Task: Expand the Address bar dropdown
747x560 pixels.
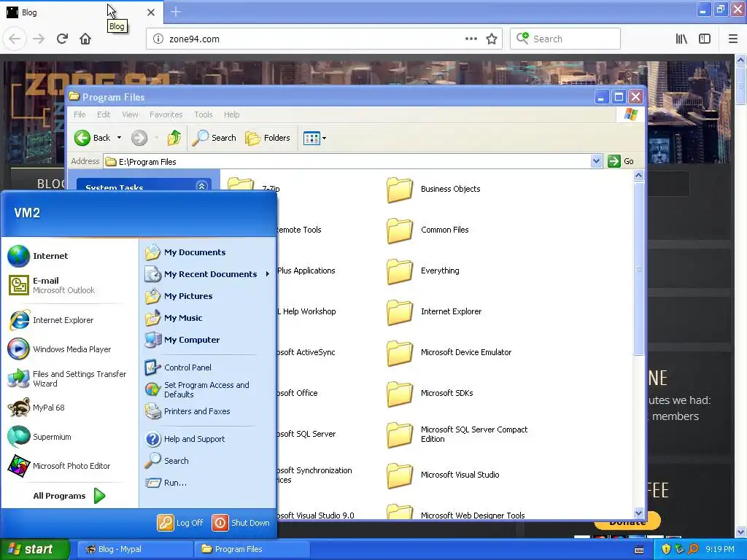Action: (x=596, y=161)
